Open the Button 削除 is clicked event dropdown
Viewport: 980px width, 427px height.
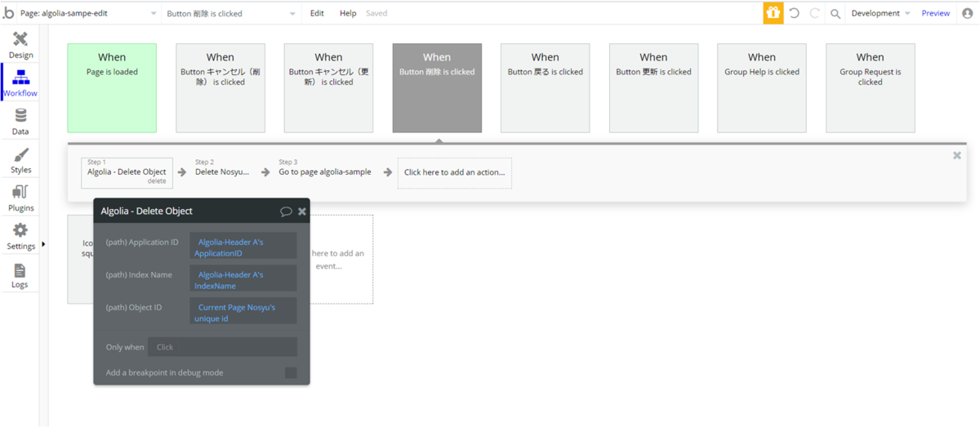point(232,13)
